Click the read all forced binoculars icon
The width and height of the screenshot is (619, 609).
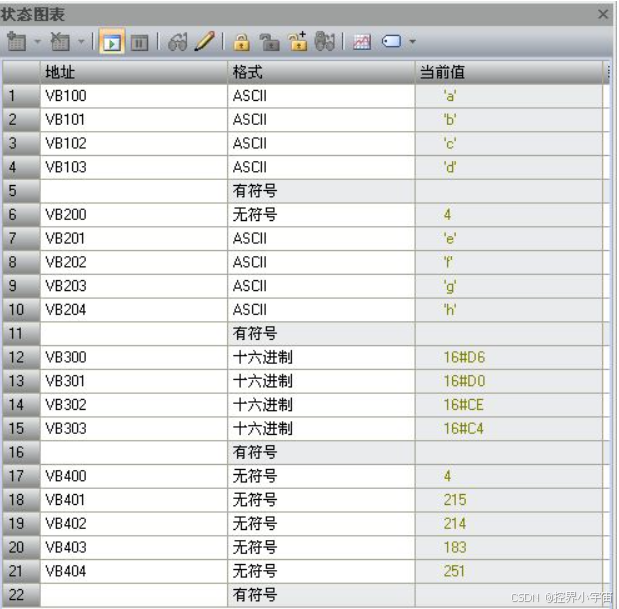(x=325, y=41)
